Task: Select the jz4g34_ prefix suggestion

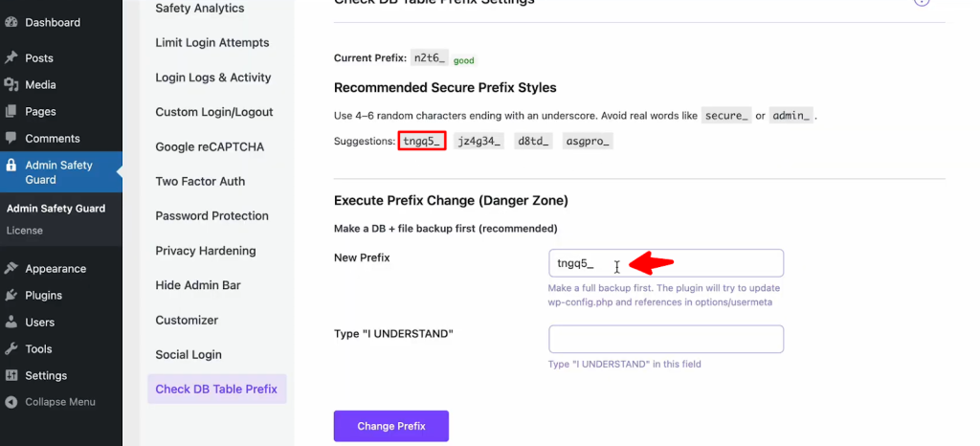Action: 479,142
